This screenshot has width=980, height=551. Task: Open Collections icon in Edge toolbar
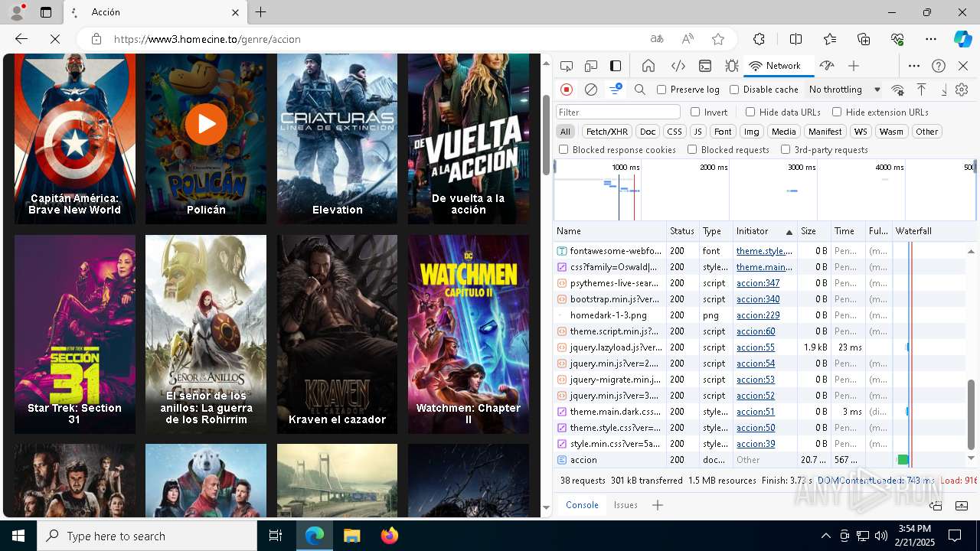[x=864, y=39]
